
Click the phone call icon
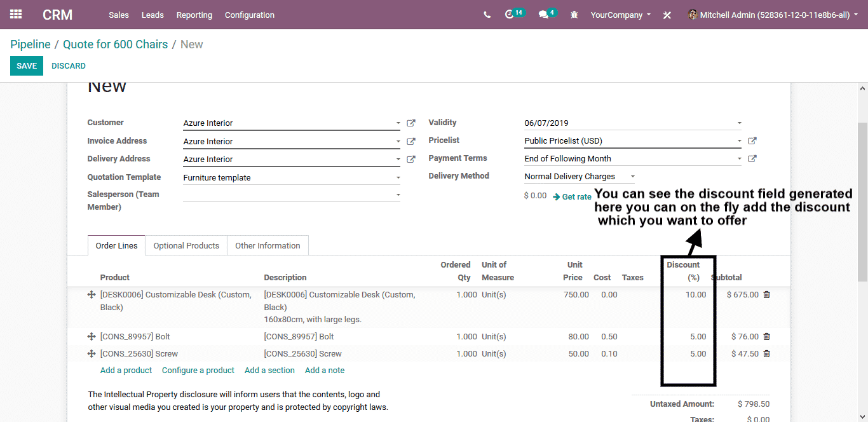(487, 15)
